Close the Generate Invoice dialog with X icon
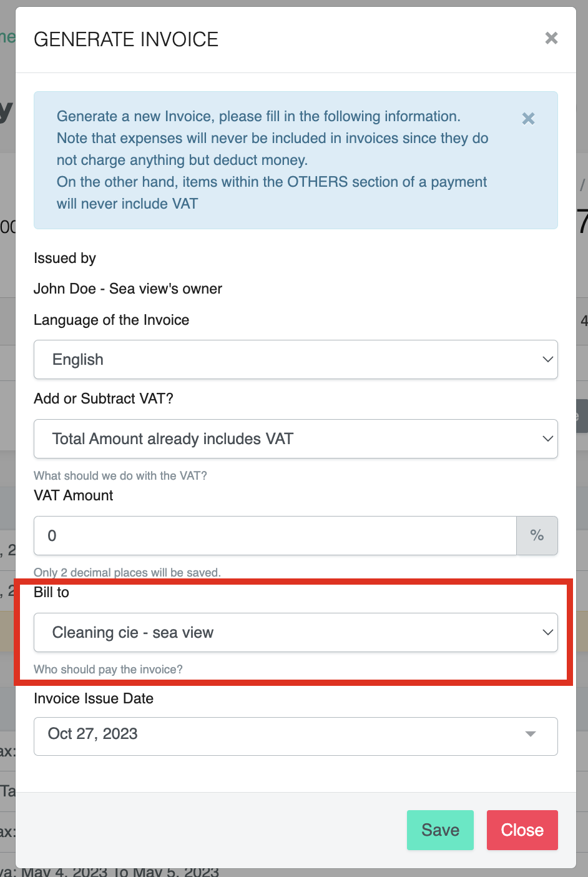The height and width of the screenshot is (877, 588). coord(551,38)
